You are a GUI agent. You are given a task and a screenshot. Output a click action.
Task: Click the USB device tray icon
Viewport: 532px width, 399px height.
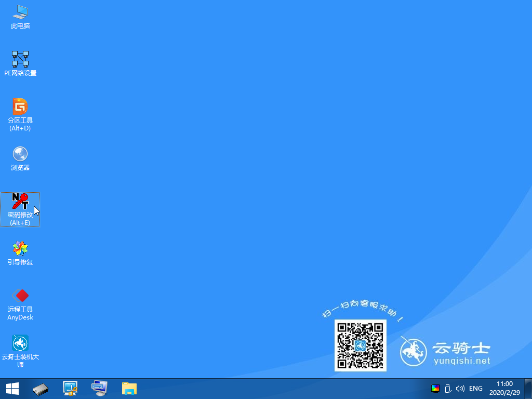point(448,389)
